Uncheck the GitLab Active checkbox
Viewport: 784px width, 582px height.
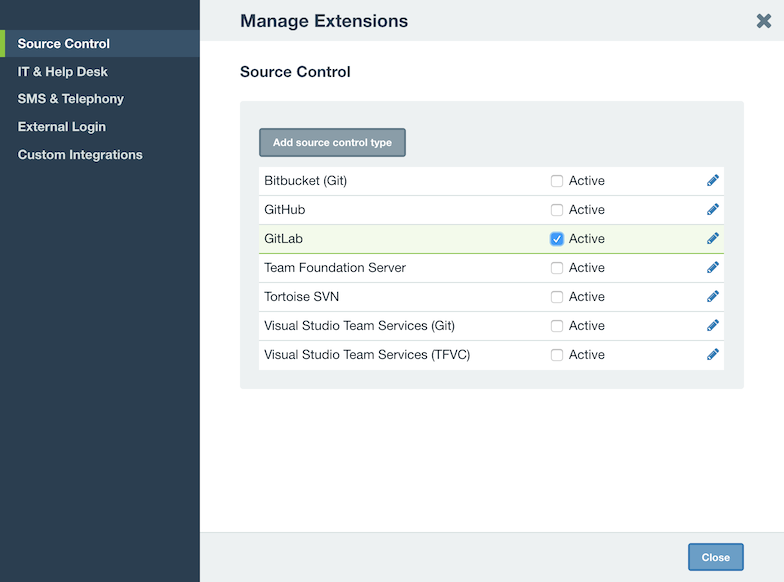pyautogui.click(x=556, y=239)
